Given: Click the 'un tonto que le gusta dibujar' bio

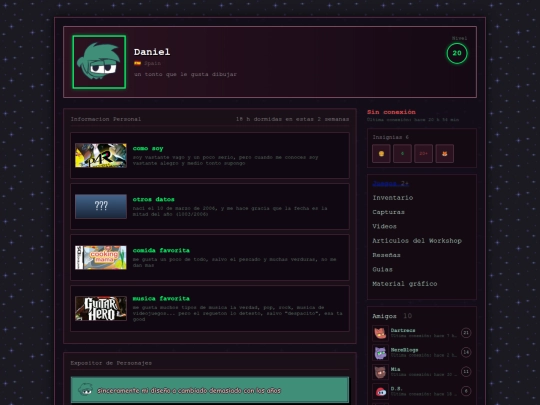Looking at the screenshot, I should coord(185,74).
